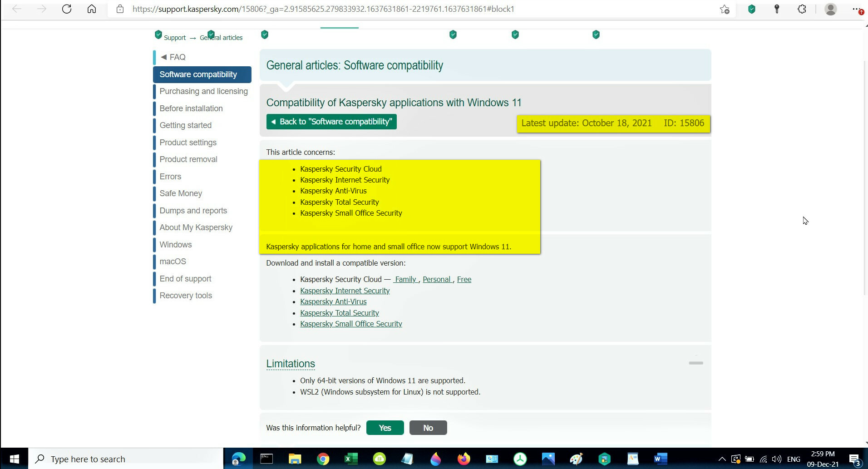Open volume control in system tray
The width and height of the screenshot is (868, 469).
(777, 459)
